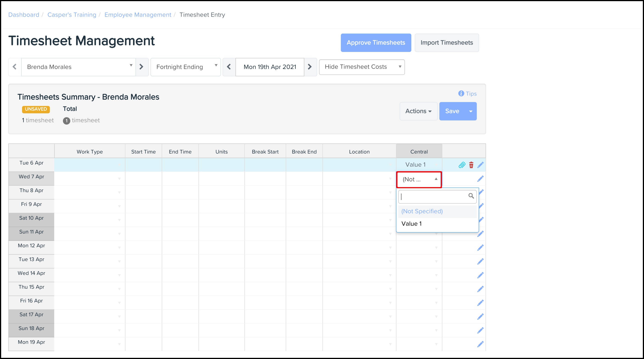Click the pencil edit icon for Mon 19 Apr
Screen dimensions: 644x359
point(480,344)
